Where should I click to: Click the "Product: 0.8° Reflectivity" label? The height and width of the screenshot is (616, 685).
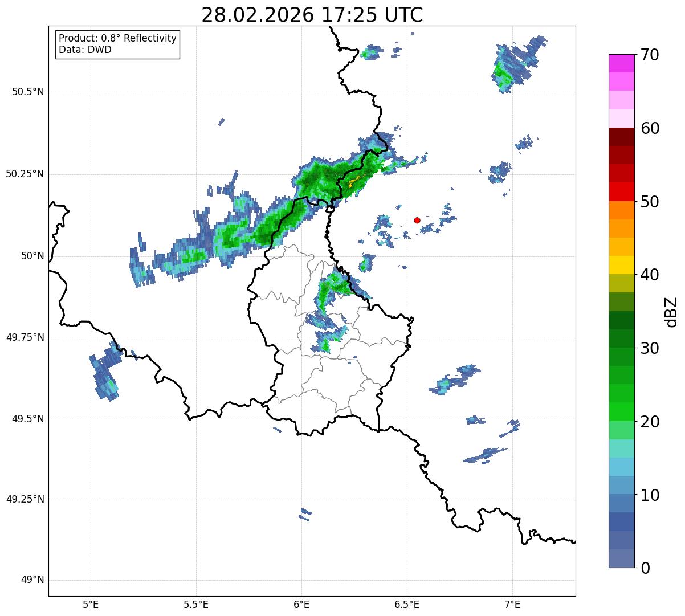tap(118, 38)
